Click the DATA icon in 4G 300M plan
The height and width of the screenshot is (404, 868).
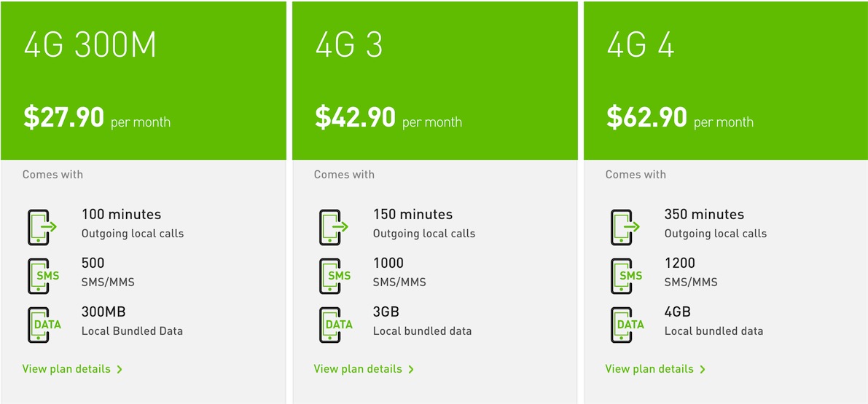coord(42,325)
